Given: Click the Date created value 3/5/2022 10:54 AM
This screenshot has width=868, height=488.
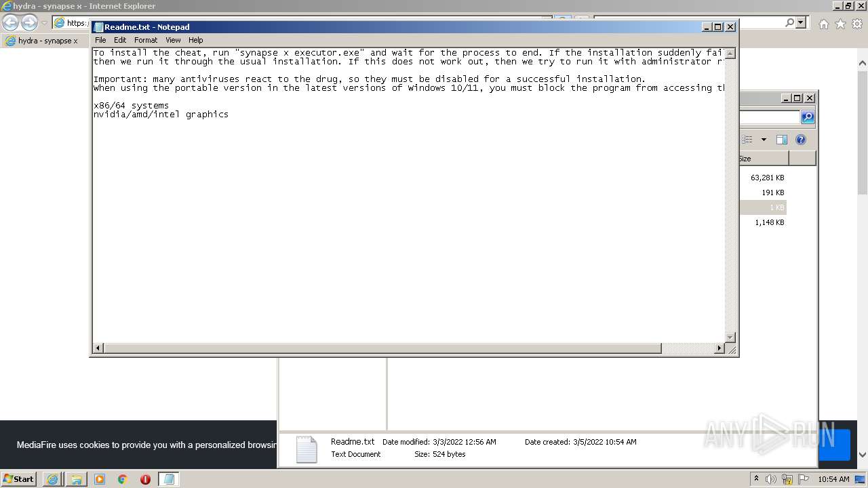Looking at the screenshot, I should [604, 442].
